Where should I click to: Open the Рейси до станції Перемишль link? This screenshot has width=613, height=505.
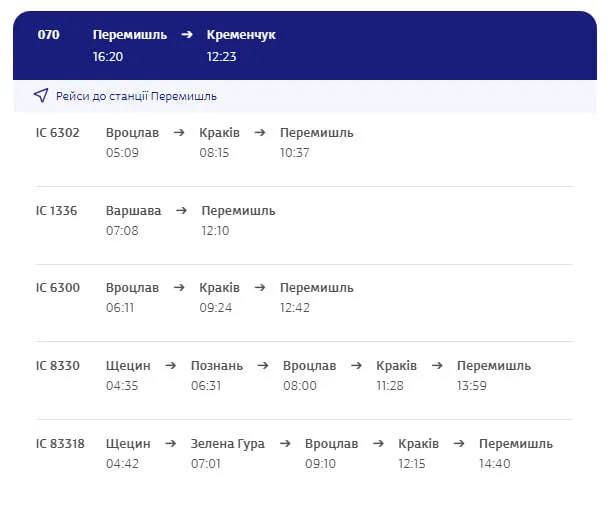[x=136, y=96]
